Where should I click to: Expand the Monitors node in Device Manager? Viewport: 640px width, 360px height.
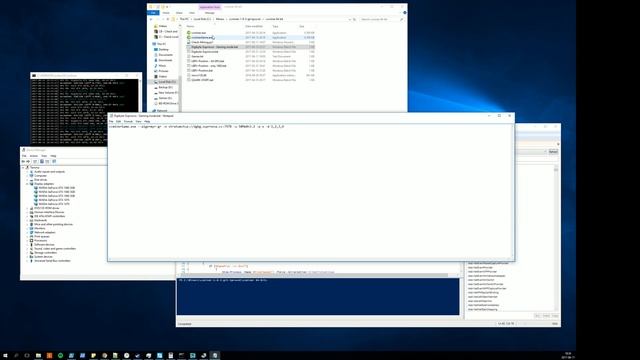[x=27, y=228]
